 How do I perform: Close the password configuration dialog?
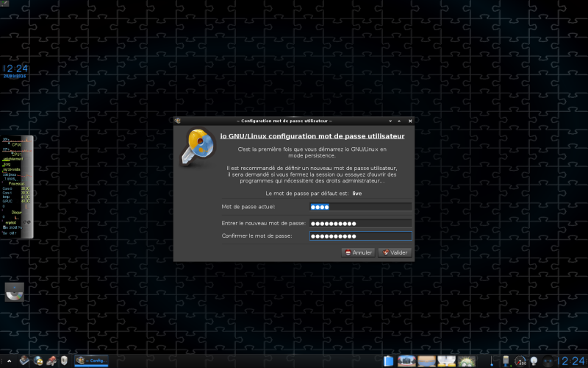click(x=410, y=121)
